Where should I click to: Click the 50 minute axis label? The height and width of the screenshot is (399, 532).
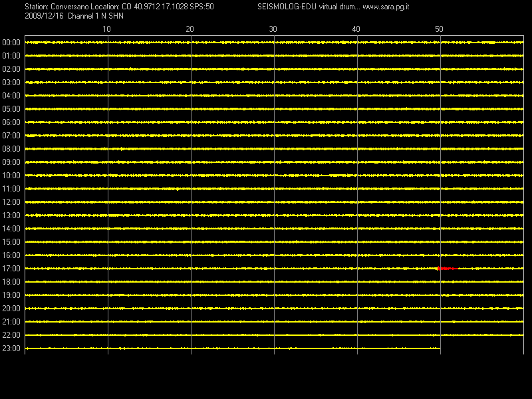tap(439, 29)
